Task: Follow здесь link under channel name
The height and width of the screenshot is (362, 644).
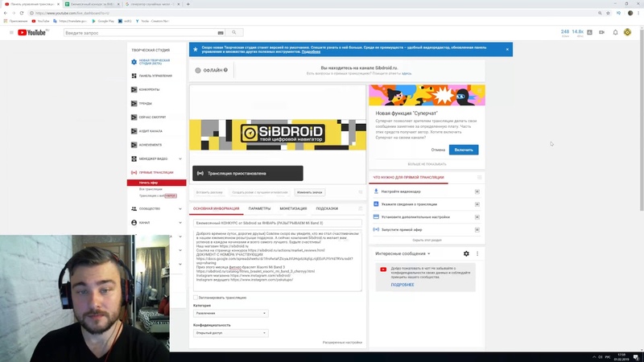Action: (x=407, y=73)
